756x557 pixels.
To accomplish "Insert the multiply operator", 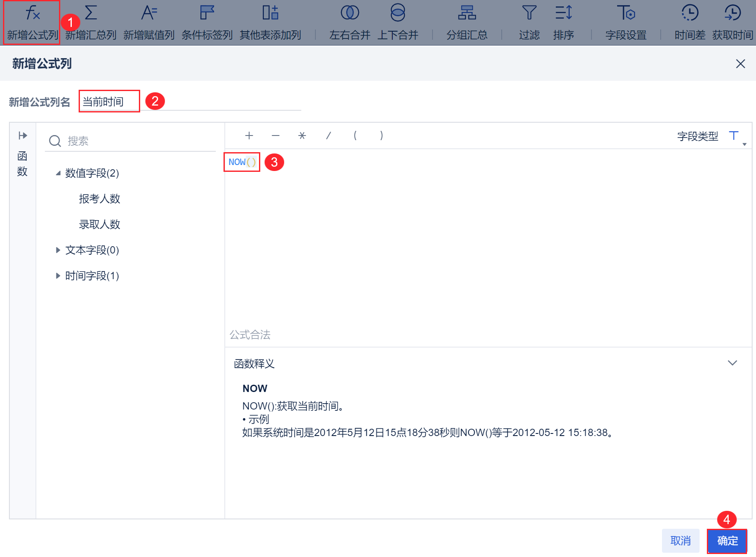I will (x=302, y=136).
